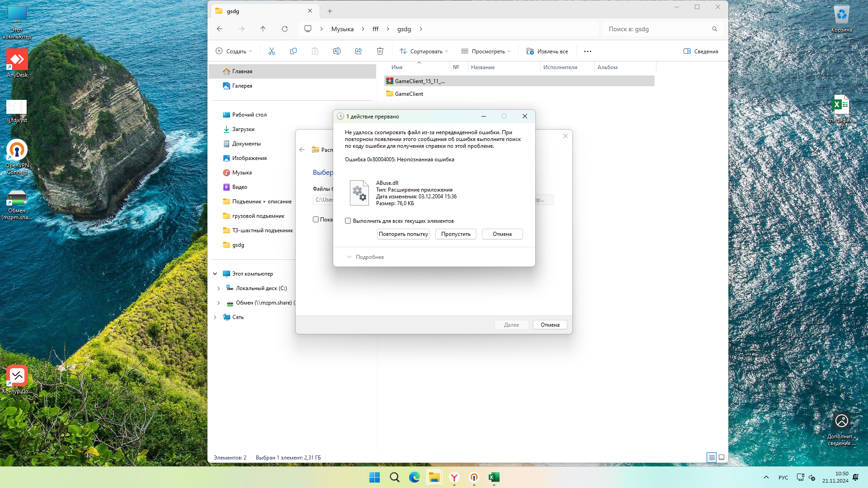Toggle the 'Пока...' checkbox in extraction wizard

pyautogui.click(x=316, y=220)
